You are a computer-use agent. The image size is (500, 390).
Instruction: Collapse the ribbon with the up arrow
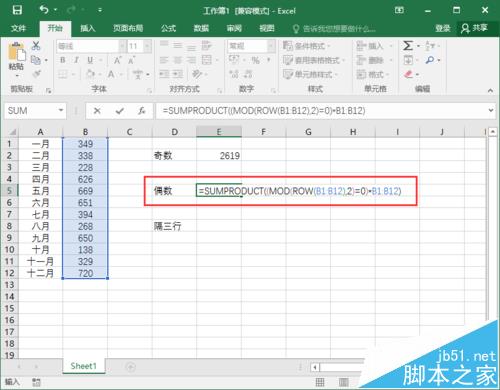(490, 90)
